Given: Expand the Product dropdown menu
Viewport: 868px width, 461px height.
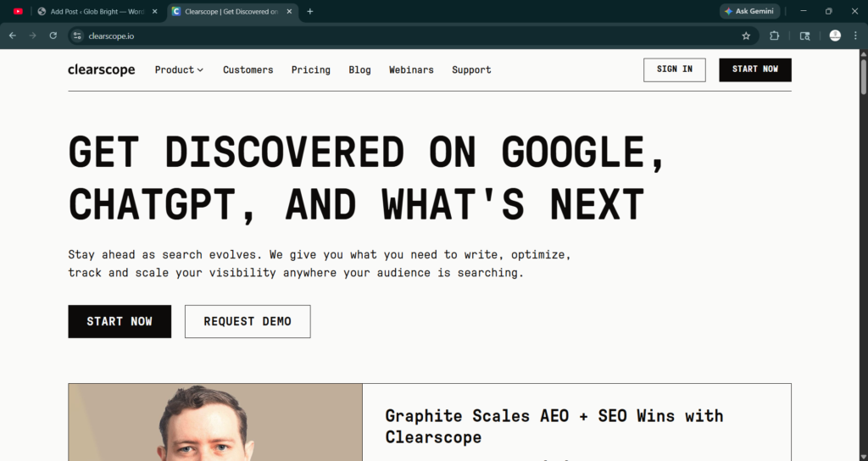Looking at the screenshot, I should point(179,69).
